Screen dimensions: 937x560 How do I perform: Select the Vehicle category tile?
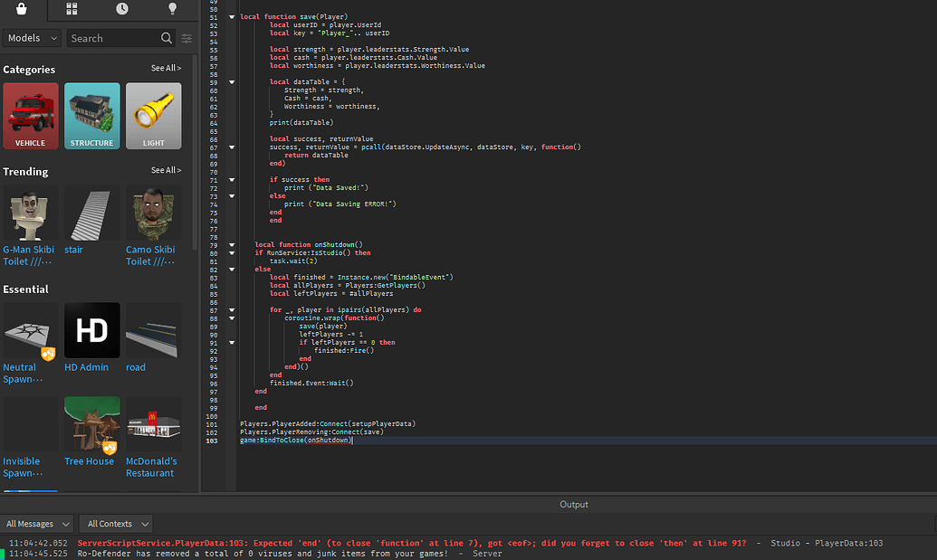[x=30, y=116]
